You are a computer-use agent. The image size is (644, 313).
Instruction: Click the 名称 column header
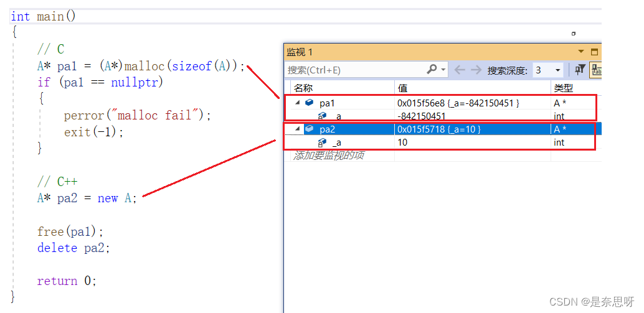(303, 88)
